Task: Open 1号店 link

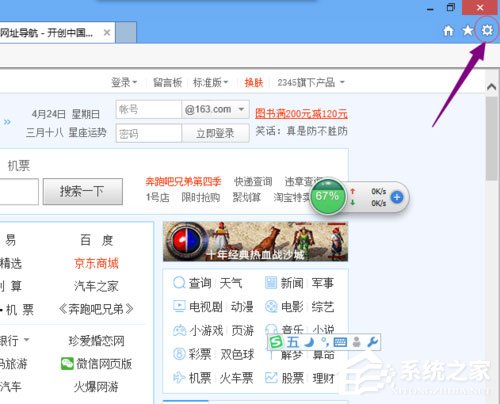Action: tap(157, 197)
